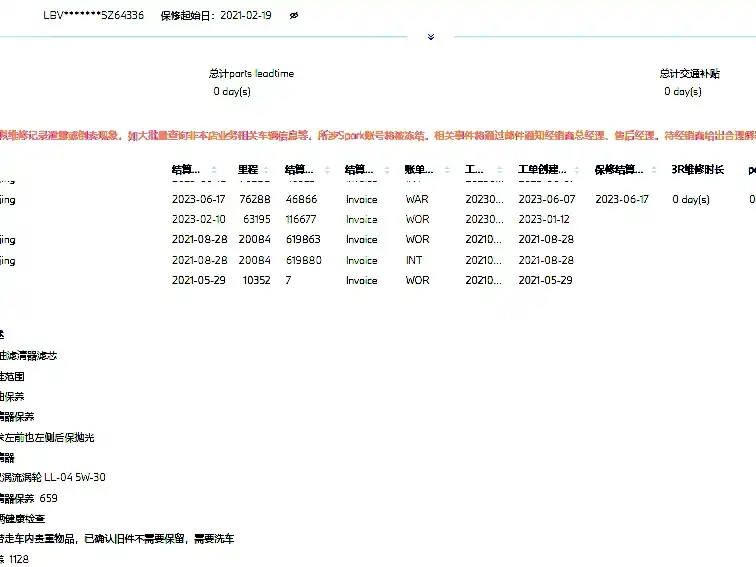Sort by the 保修结算... column's sort arrows
Screen dimensions: 756x567
point(654,170)
